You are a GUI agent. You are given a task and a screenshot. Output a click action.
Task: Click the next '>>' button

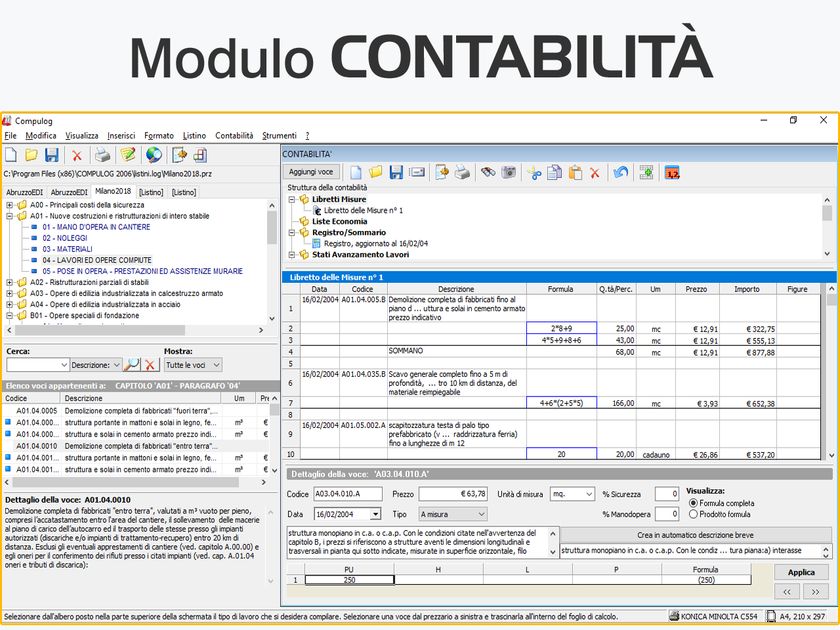tap(815, 591)
